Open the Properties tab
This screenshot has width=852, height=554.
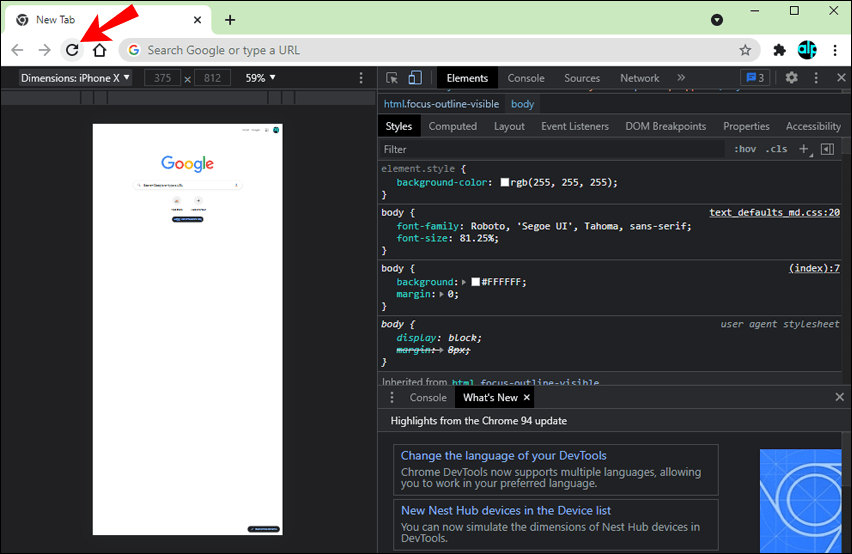point(746,126)
